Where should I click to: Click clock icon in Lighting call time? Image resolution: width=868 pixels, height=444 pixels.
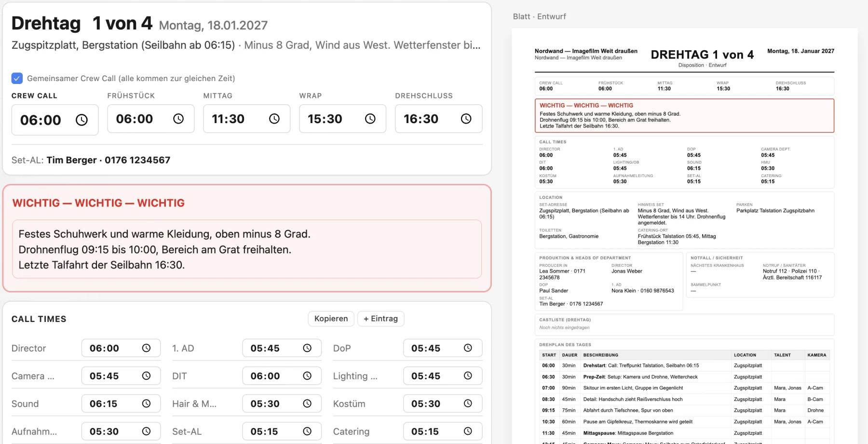[x=468, y=376]
